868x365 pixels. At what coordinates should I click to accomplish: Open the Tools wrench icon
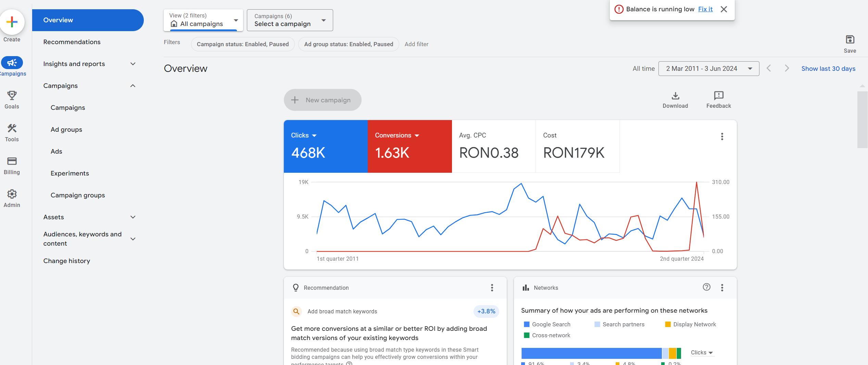(x=12, y=128)
